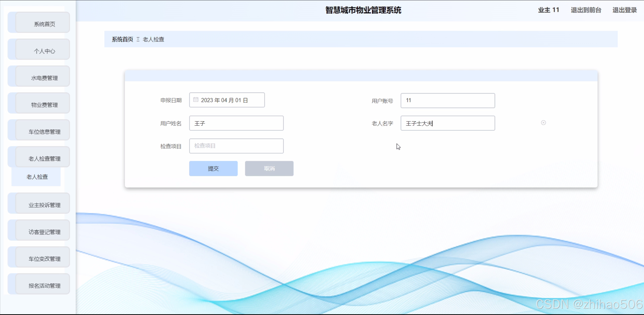Expand 水电费管理 sidebar menu
644x315 pixels.
[44, 78]
